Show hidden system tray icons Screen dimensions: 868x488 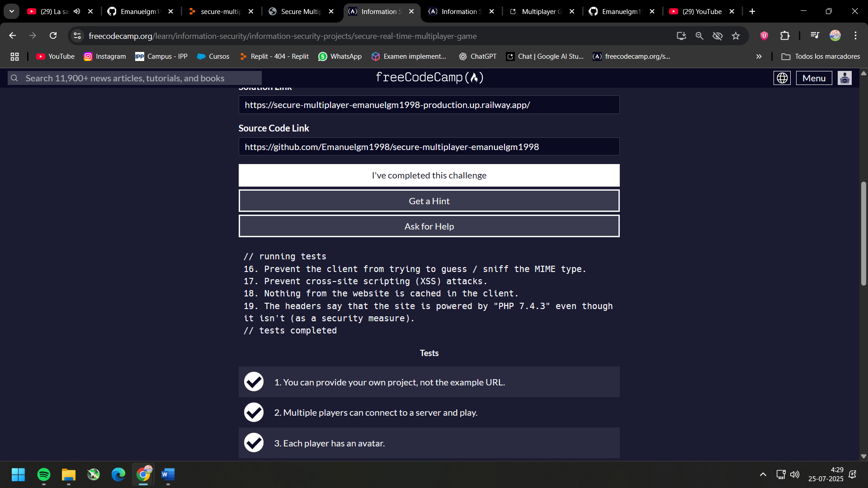pos(763,474)
